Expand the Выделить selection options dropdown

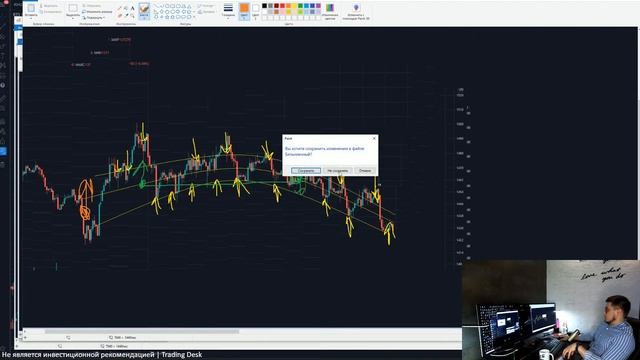(73, 18)
